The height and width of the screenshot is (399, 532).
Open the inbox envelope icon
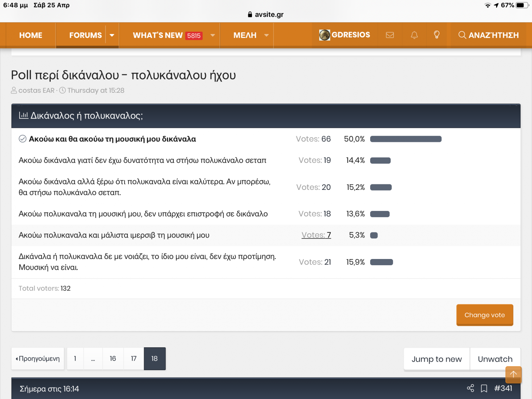pyautogui.click(x=390, y=35)
